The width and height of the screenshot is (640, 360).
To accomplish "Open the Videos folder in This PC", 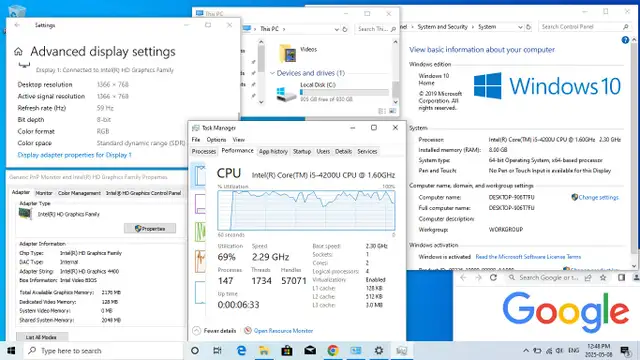I will (298, 53).
